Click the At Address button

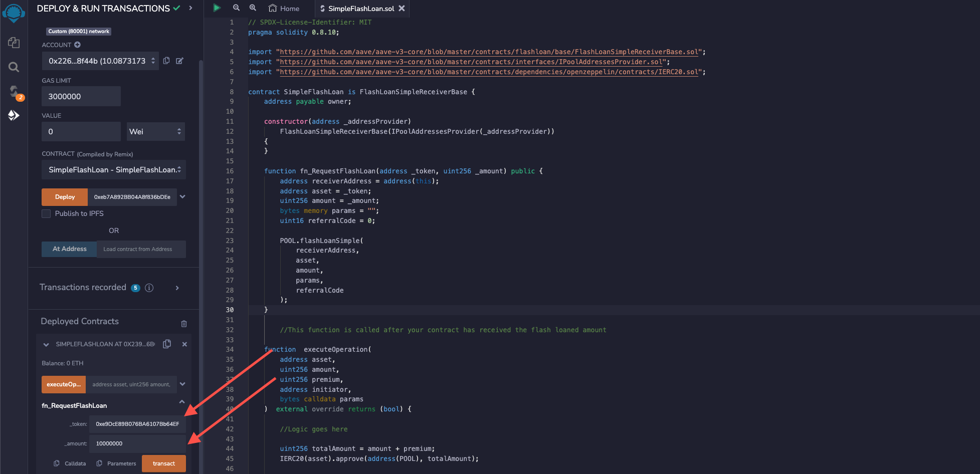coord(69,249)
